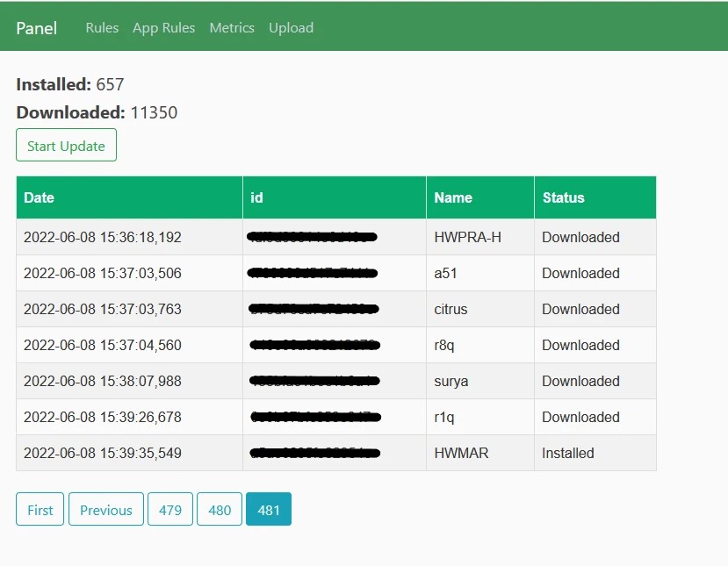Open the Upload page
The width and height of the screenshot is (728, 566).
pyautogui.click(x=291, y=28)
